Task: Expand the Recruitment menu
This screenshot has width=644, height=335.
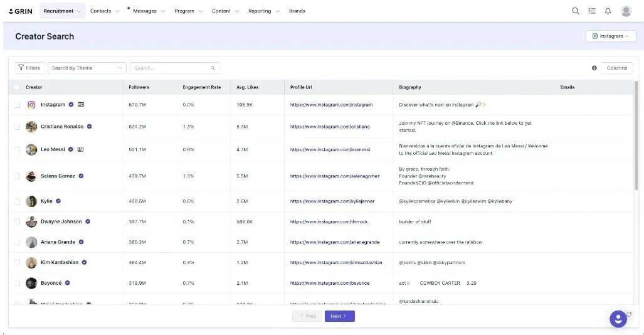Action: click(x=63, y=11)
